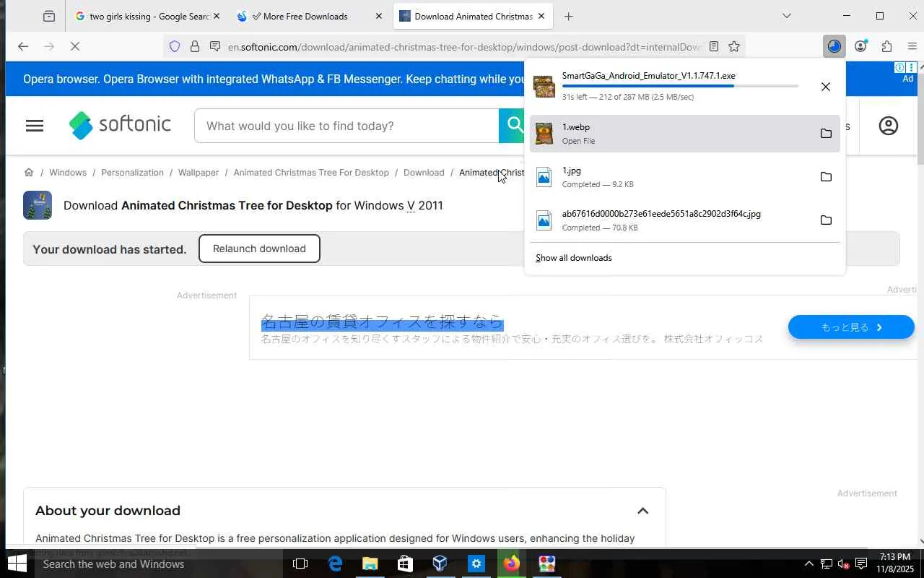Open the Firefox account icon
Screen dimensions: 924x578
[x=860, y=46]
